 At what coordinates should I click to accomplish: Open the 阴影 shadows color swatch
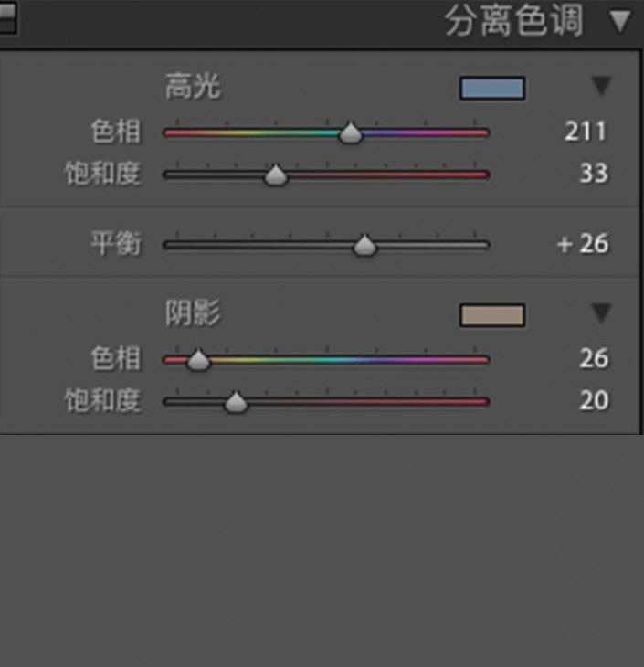(492, 315)
